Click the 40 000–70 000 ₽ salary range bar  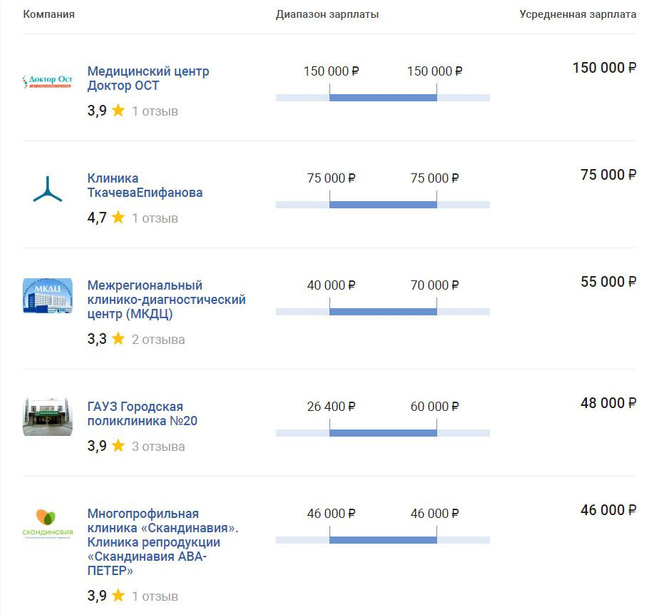pos(383,311)
